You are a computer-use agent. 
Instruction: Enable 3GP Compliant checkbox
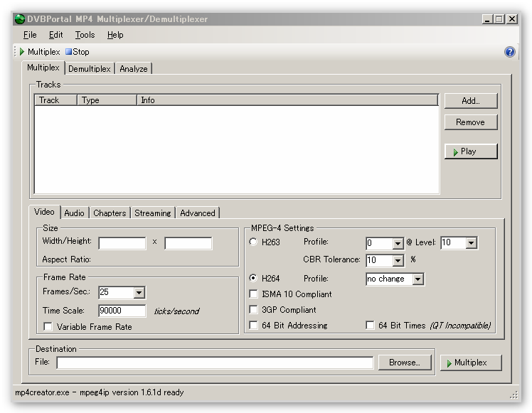click(253, 310)
